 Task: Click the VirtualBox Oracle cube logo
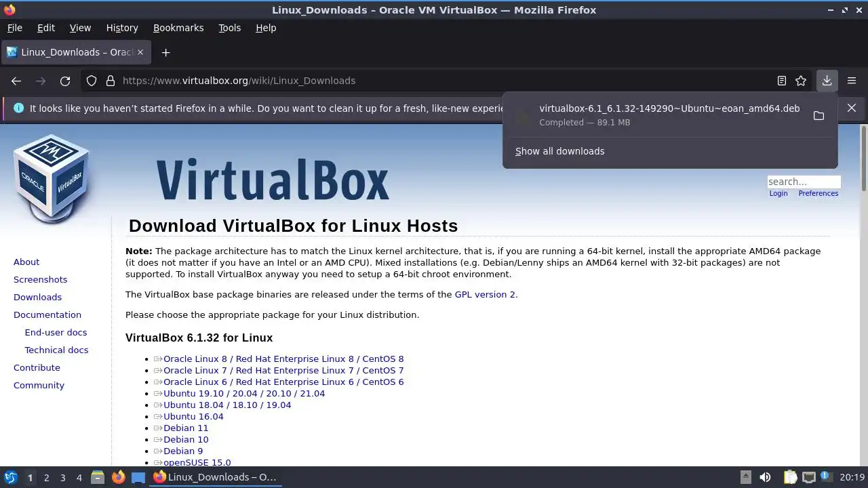point(52,178)
